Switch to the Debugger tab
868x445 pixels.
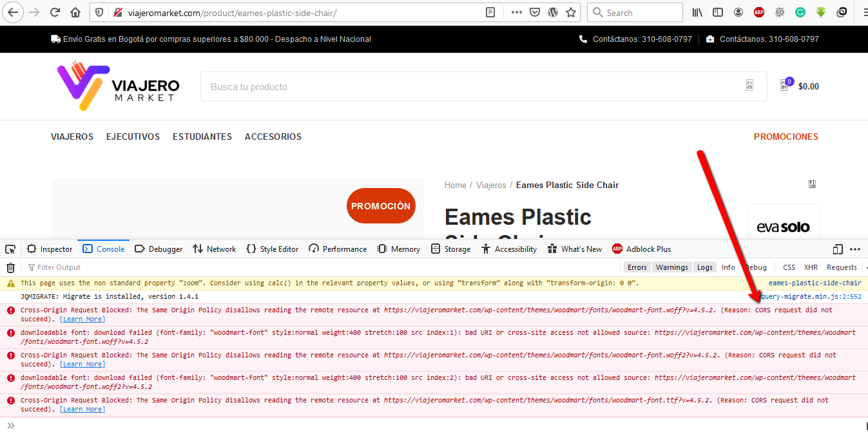159,249
